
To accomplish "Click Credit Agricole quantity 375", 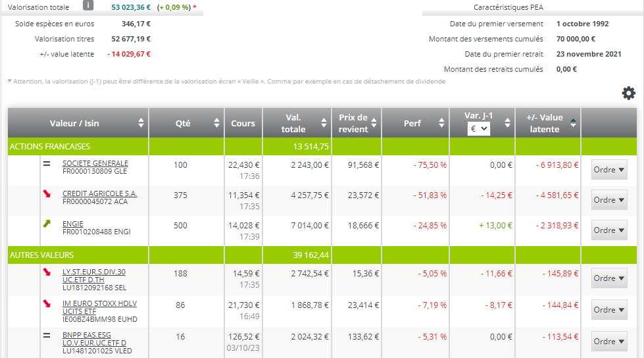I will (x=180, y=195).
